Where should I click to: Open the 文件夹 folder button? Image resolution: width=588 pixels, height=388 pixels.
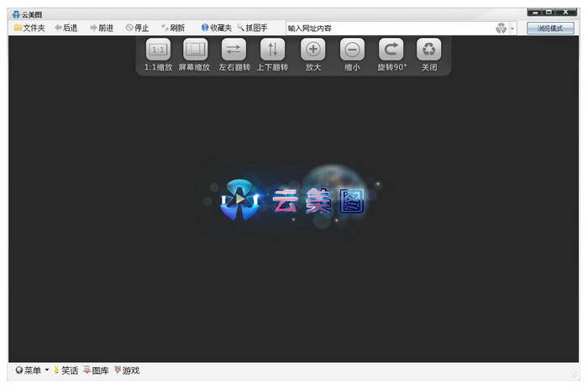coord(29,28)
